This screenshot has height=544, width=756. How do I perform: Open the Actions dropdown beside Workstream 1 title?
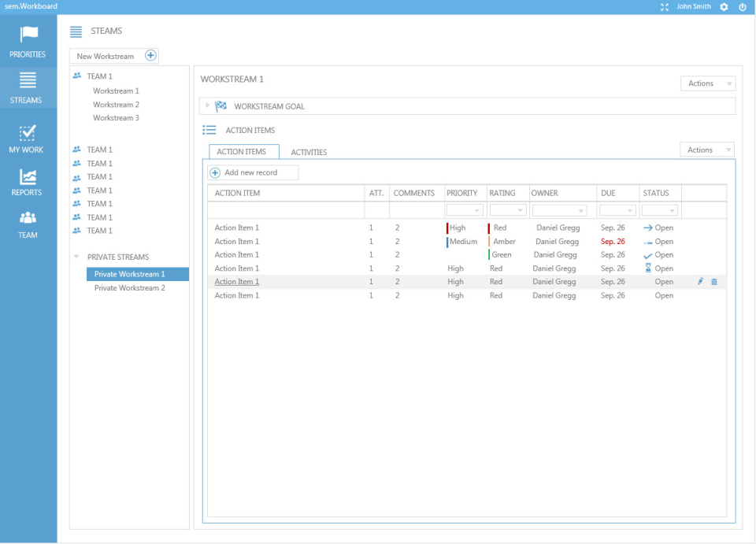coord(708,83)
